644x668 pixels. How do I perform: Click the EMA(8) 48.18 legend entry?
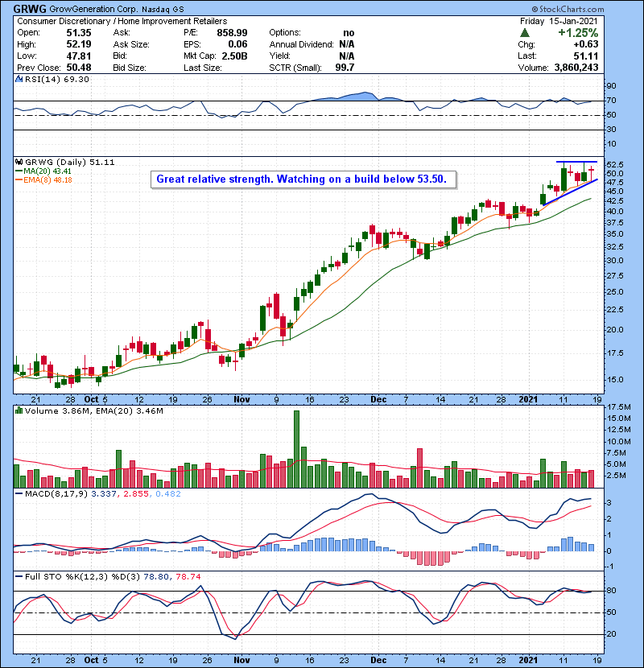pyautogui.click(x=43, y=179)
